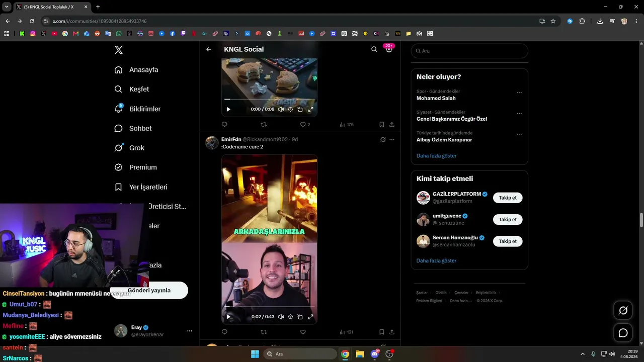Open Bildirimler notifications

137,109
